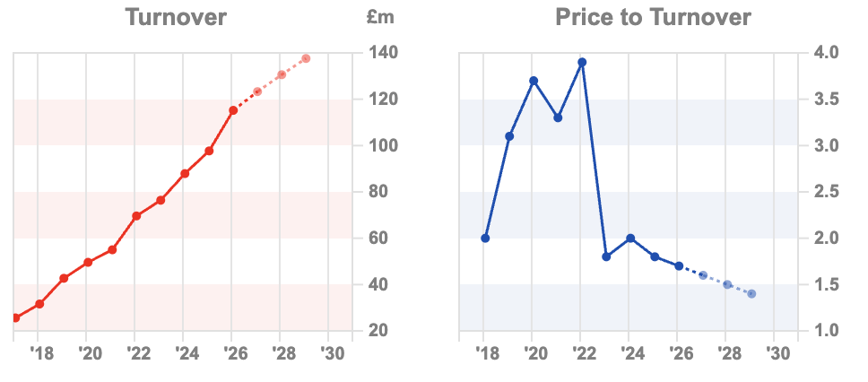Screen dimensions: 868x382
Task: Select the 2020 Price to Turnover point
Action: pos(534,81)
